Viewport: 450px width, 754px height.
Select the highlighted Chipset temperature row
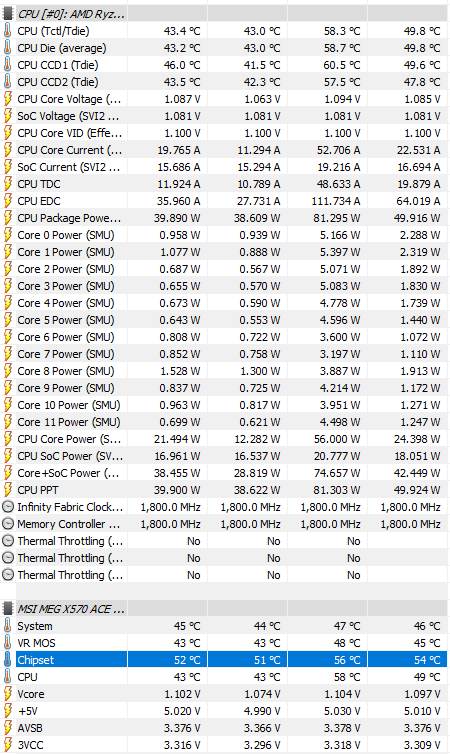coord(225,660)
